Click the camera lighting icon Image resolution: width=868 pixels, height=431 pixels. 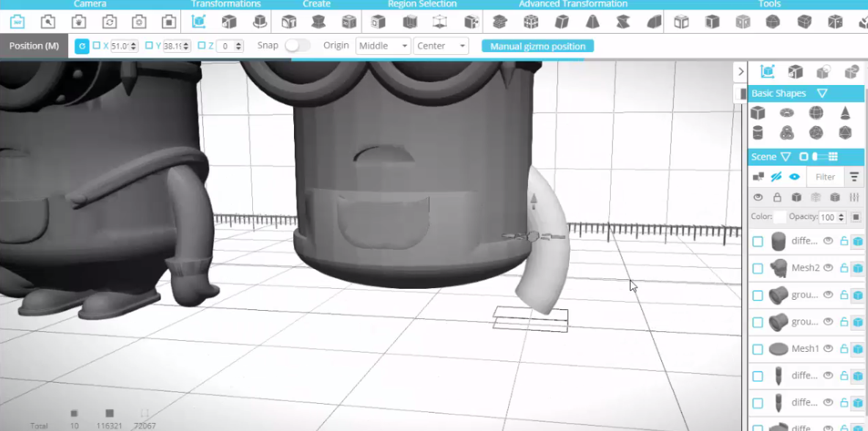click(78, 22)
